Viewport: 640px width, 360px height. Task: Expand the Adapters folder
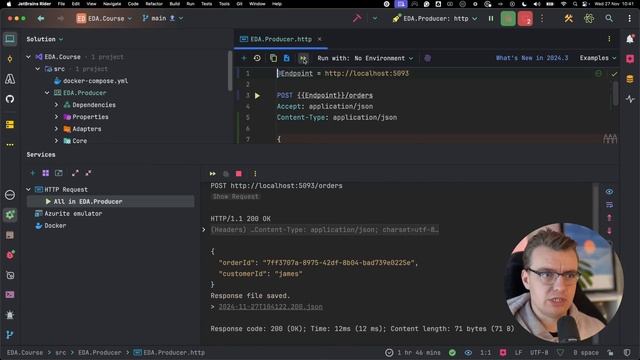[x=56, y=129]
